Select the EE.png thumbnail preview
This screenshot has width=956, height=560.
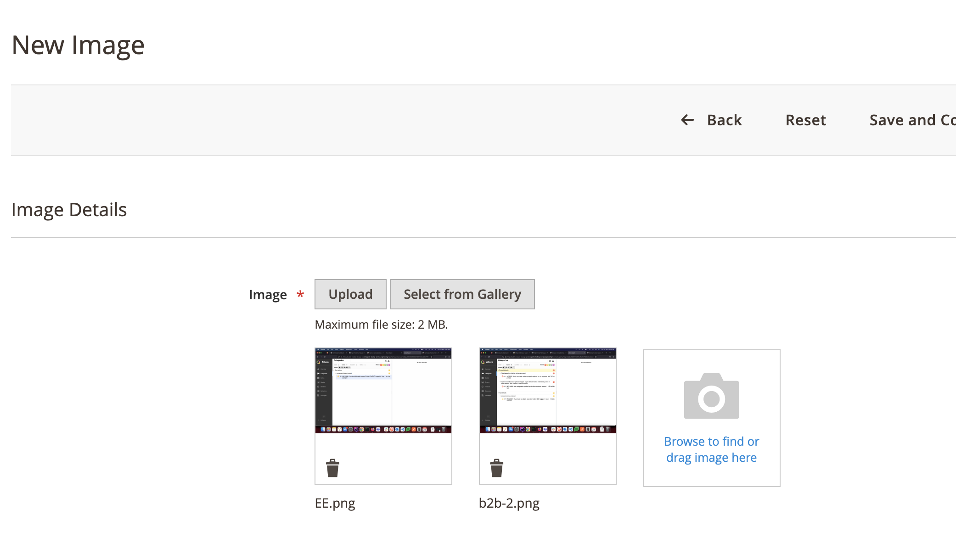click(383, 391)
